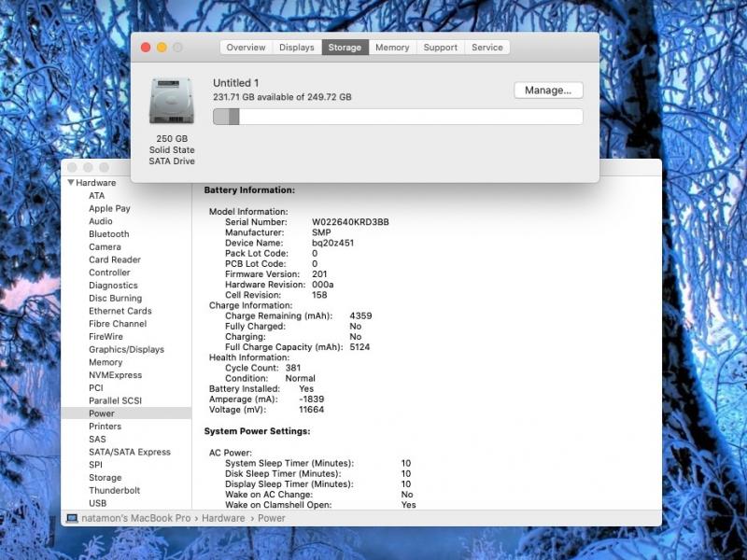This screenshot has height=560, width=747.
Task: Click natamon's MacBook Pro in path bar
Action: (135, 518)
